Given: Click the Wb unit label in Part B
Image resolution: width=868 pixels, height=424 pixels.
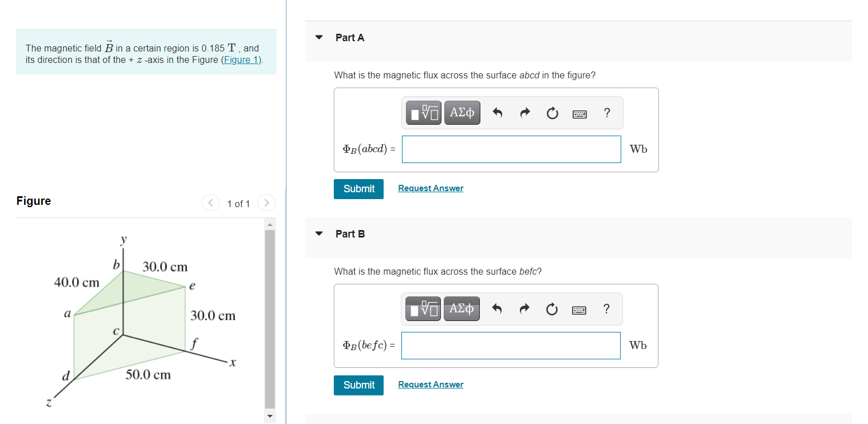Looking at the screenshot, I should [x=638, y=346].
